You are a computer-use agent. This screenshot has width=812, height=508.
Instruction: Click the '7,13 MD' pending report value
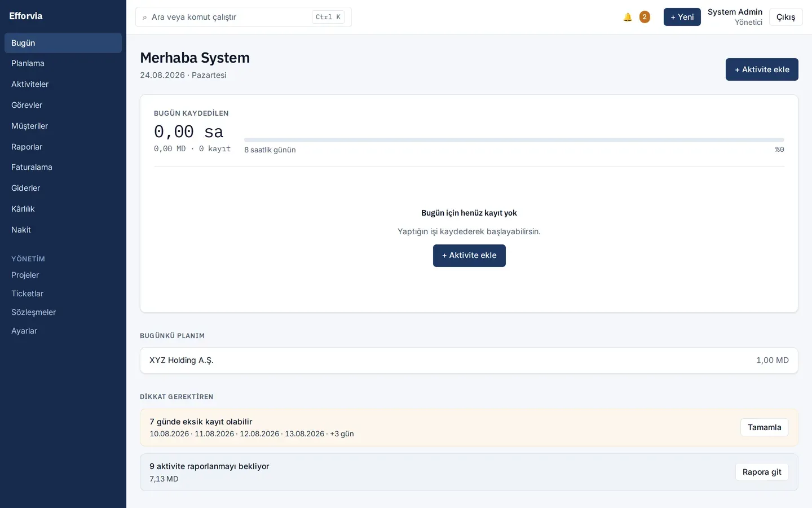[164, 479]
